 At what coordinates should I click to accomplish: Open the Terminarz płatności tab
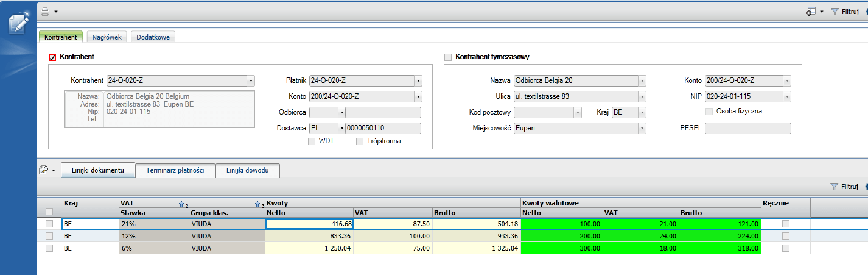click(x=175, y=170)
